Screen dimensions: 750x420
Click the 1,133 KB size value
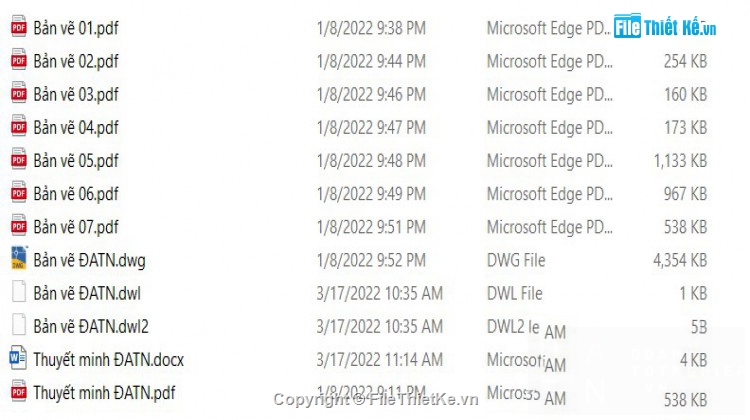coord(680,161)
